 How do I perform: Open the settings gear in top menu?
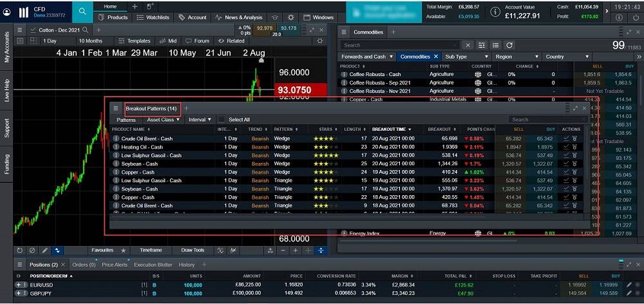pyautogui.click(x=291, y=17)
